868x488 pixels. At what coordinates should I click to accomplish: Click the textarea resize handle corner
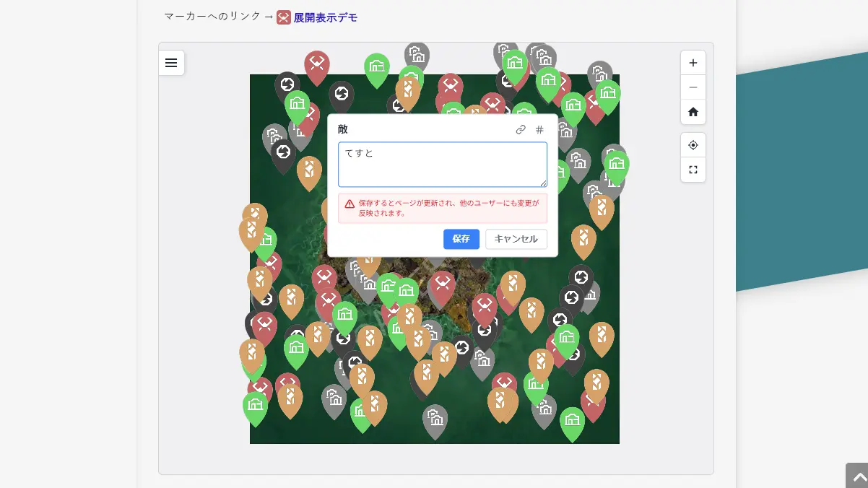click(544, 182)
